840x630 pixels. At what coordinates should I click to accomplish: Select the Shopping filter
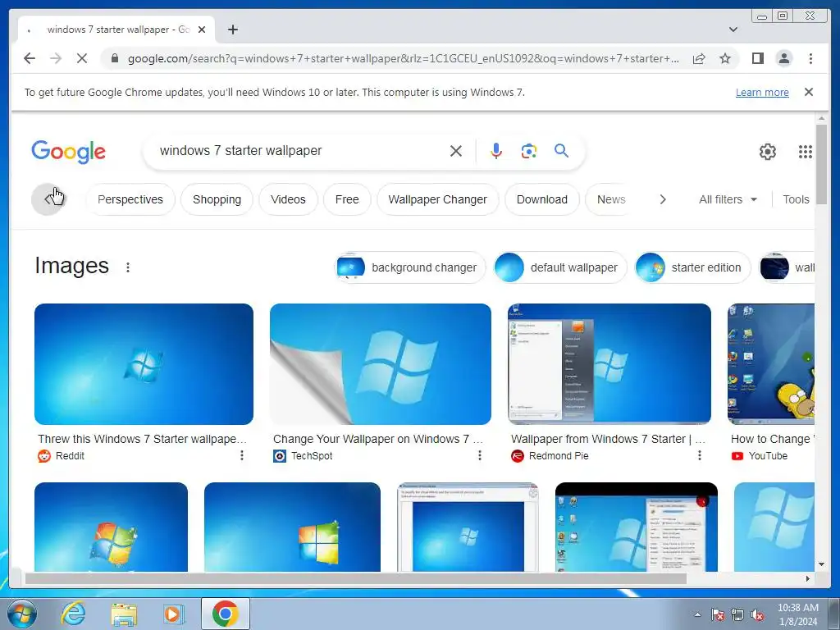click(217, 199)
